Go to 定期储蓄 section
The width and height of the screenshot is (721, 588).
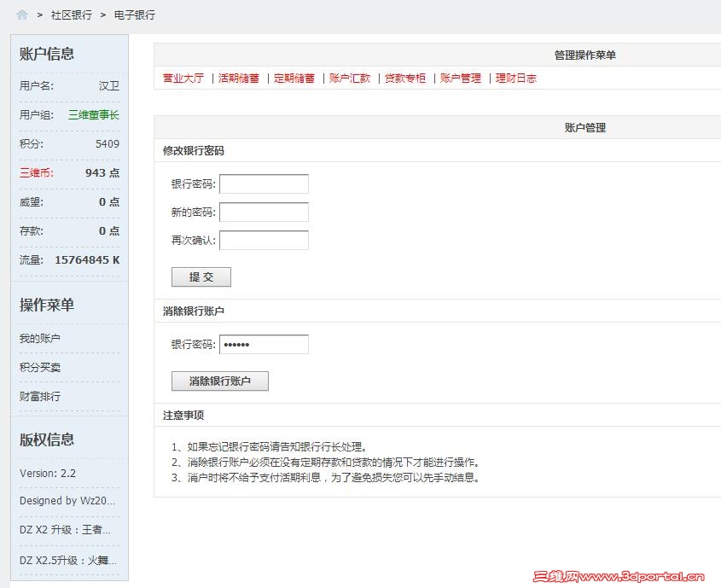click(x=294, y=79)
